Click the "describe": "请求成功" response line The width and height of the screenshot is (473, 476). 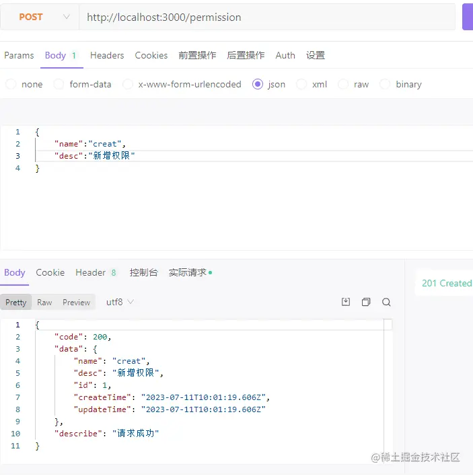point(106,434)
